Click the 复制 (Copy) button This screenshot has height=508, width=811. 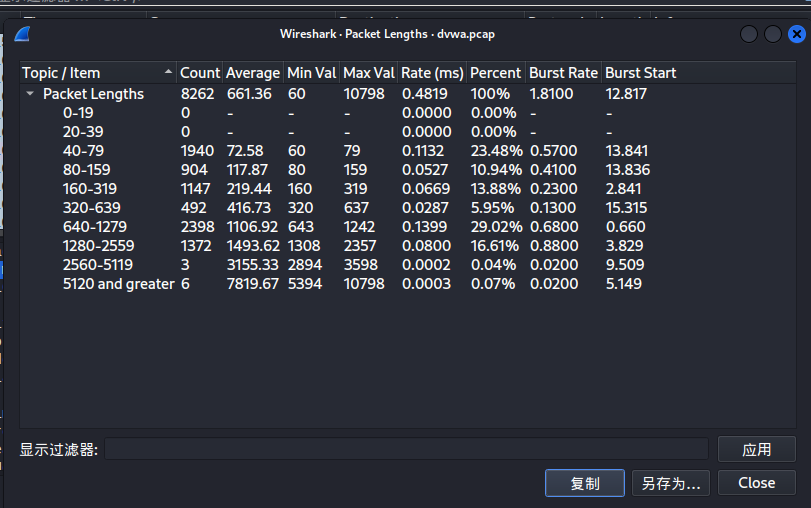coord(585,483)
